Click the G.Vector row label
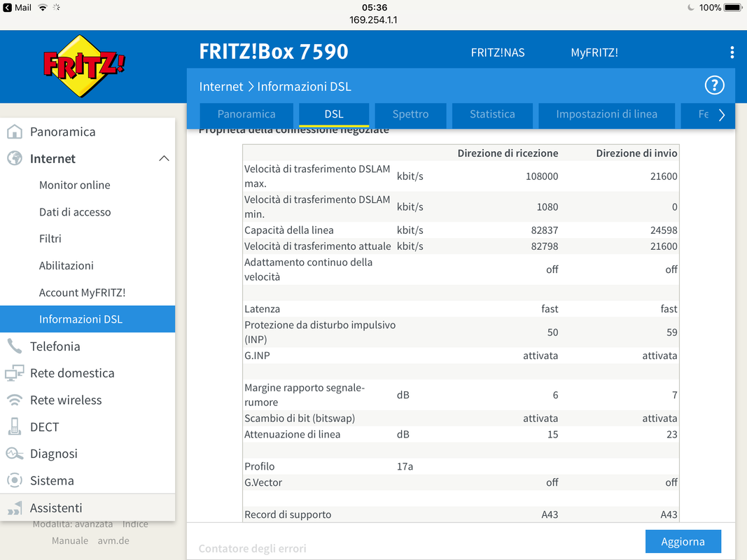 pos(263,482)
